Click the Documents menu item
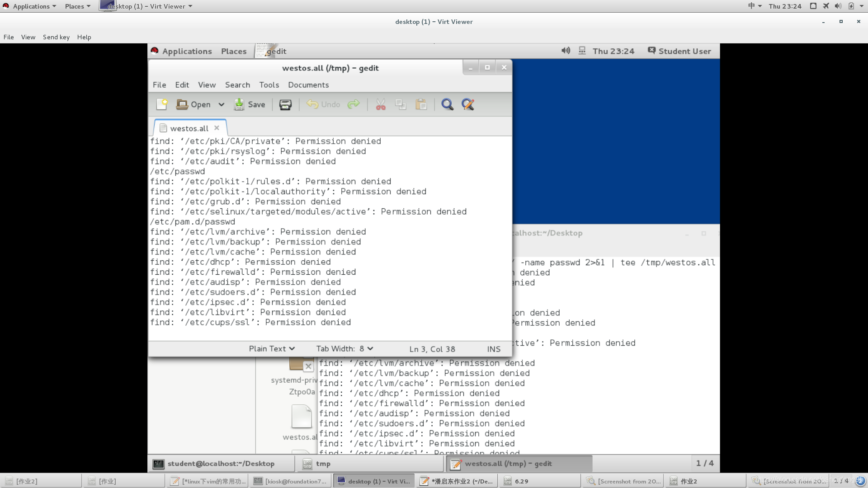This screenshot has height=488, width=868. (308, 84)
